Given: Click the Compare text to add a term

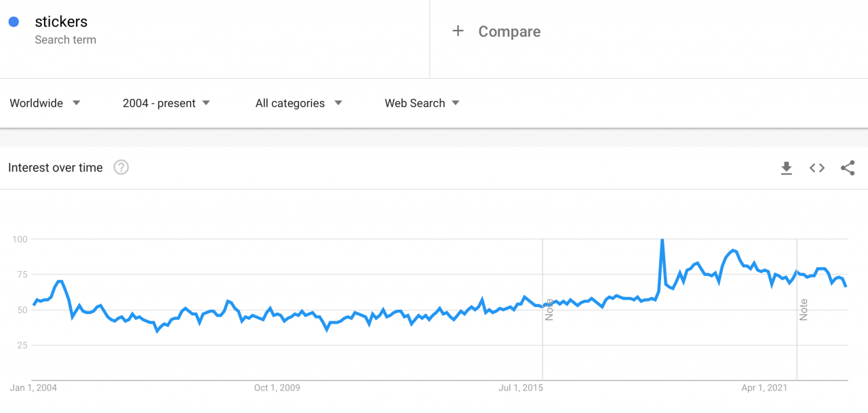Looking at the screenshot, I should coord(509,32).
